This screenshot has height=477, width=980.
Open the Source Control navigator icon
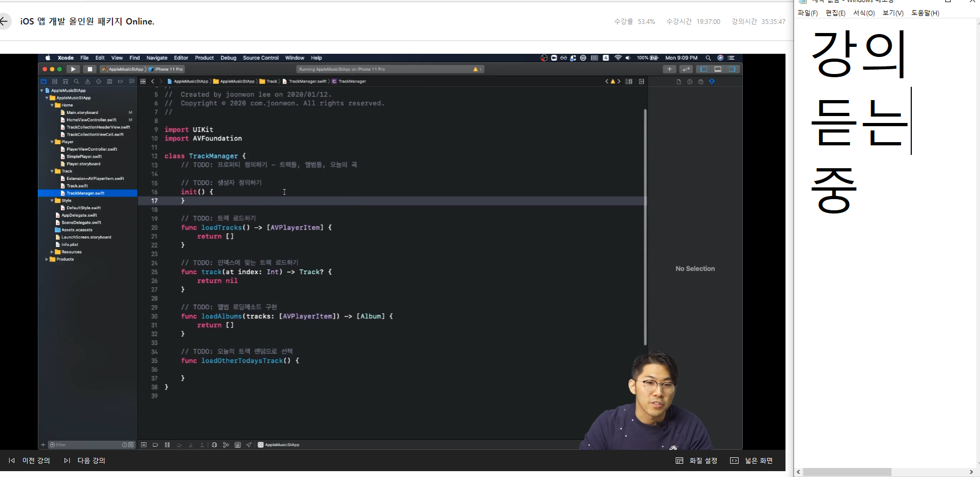coord(54,81)
